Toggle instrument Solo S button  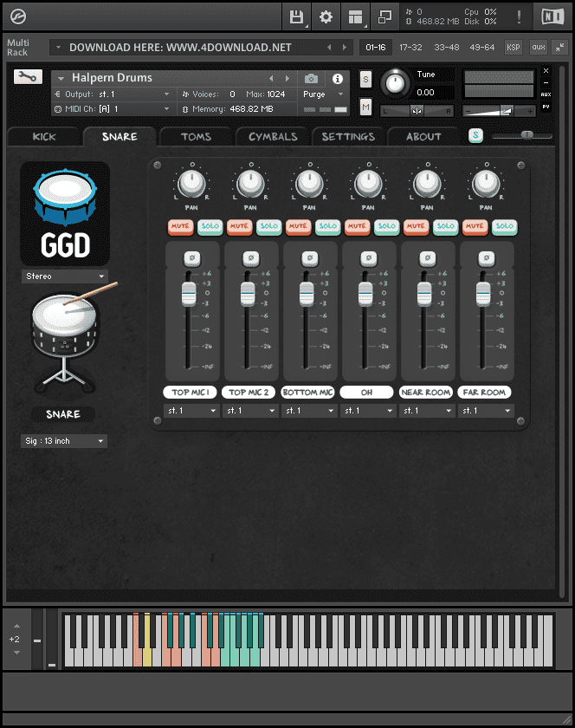(365, 79)
